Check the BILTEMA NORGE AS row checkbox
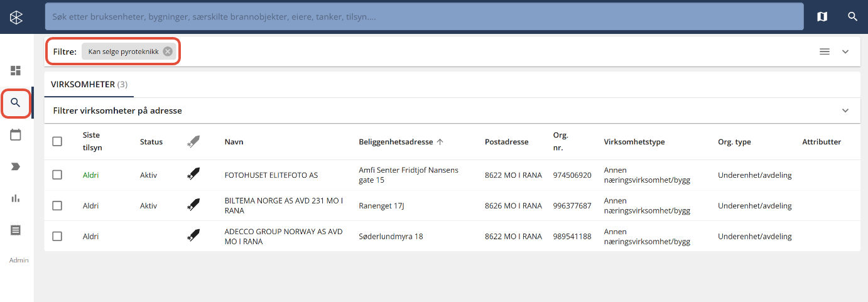This screenshot has height=302, width=868. click(57, 205)
